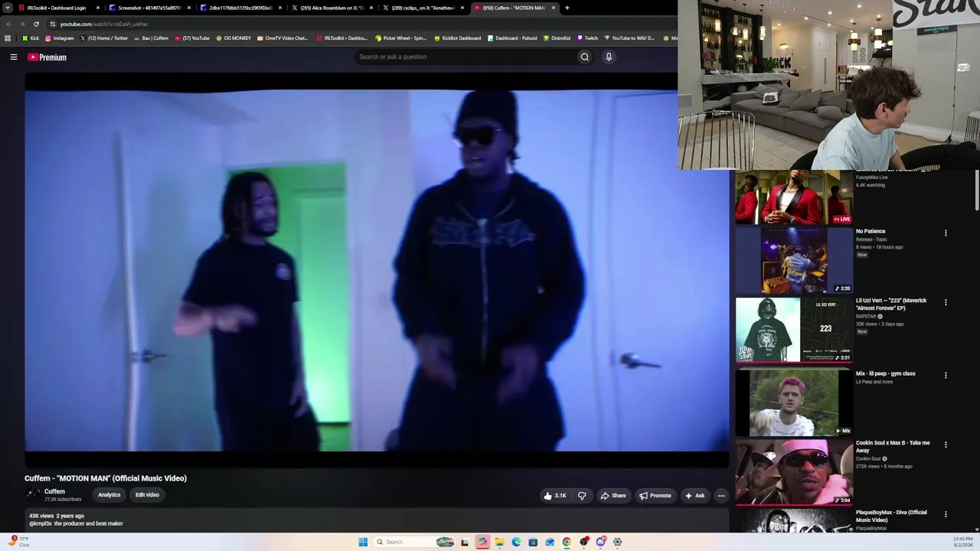980x551 pixels.
Task: Open the KickBot Dashboard bookmark
Action: coord(457,38)
